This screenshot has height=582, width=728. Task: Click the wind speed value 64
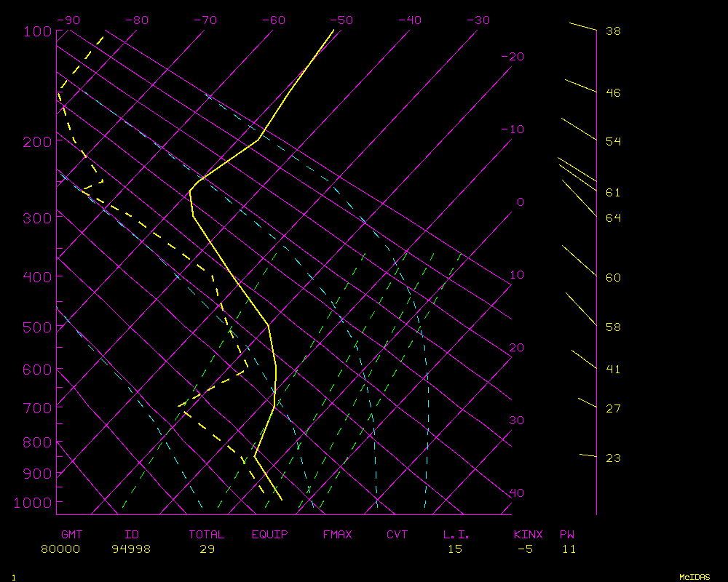613,218
